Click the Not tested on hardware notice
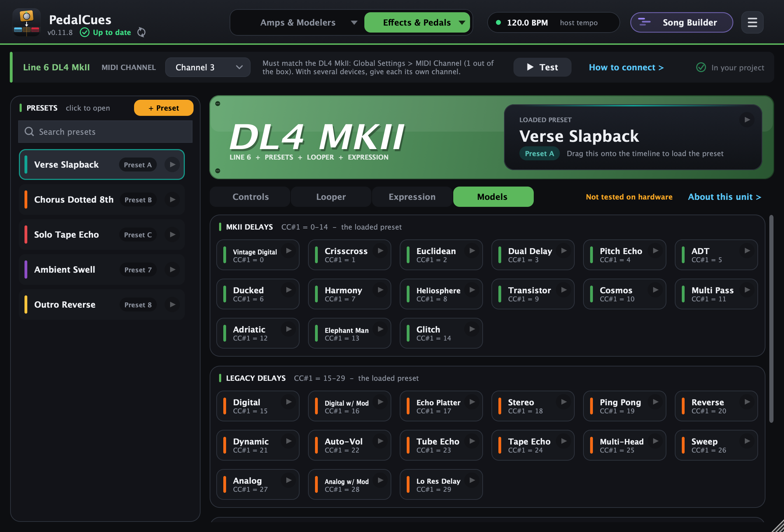The height and width of the screenshot is (532, 784). [x=629, y=197]
